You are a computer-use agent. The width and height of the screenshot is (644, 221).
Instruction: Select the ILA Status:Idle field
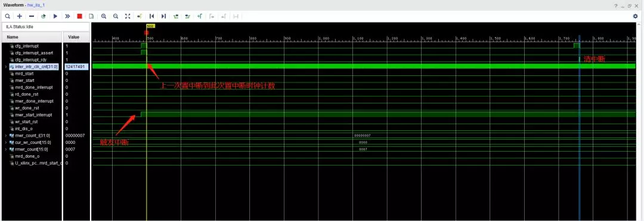pos(45,27)
